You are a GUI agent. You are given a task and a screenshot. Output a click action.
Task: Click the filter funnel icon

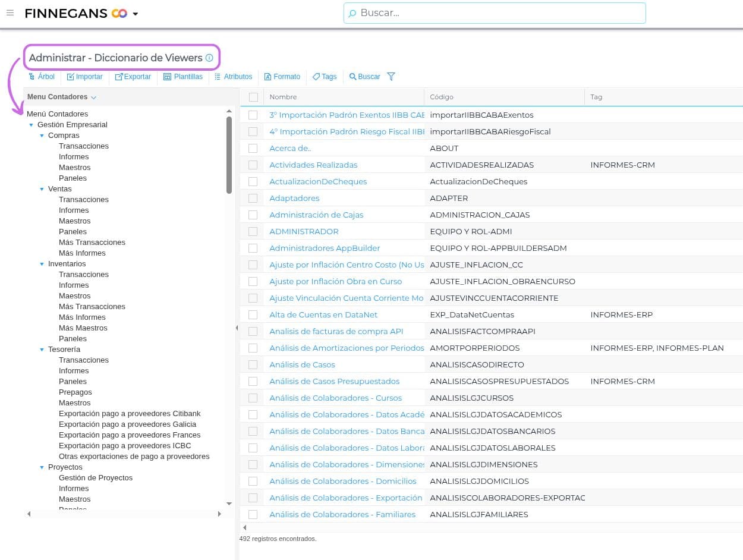391,77
